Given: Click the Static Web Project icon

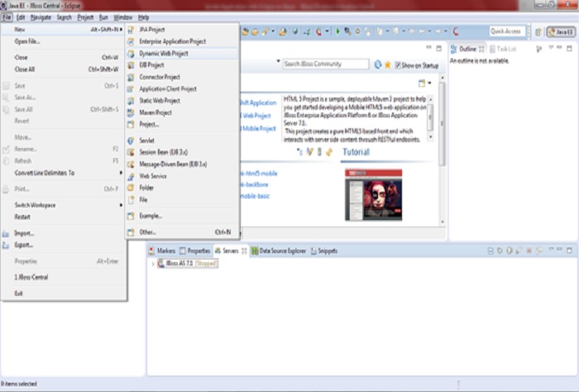Looking at the screenshot, I should coord(131,101).
